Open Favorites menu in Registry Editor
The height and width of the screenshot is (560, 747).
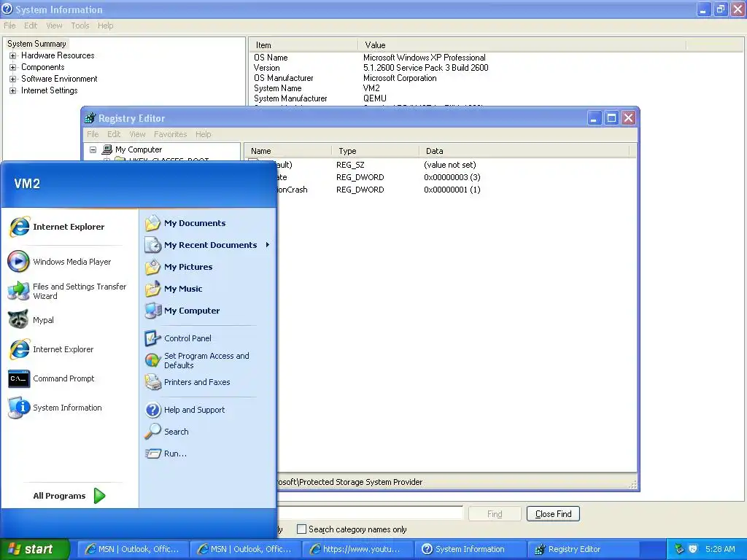[x=170, y=134]
